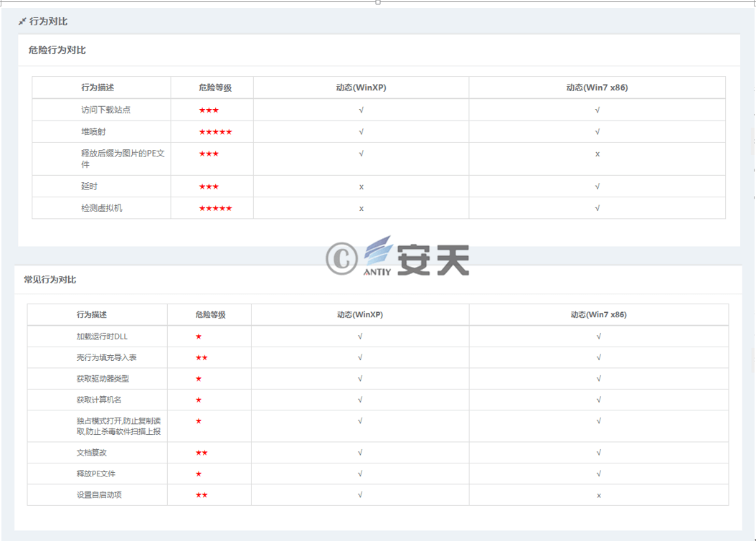Click the three-star rating for 延时

point(209,187)
